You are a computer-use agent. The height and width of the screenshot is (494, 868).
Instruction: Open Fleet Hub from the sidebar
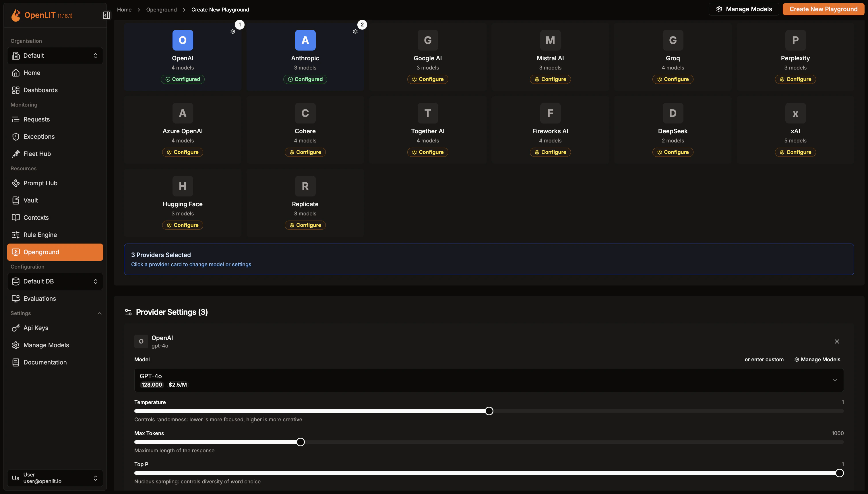point(37,154)
